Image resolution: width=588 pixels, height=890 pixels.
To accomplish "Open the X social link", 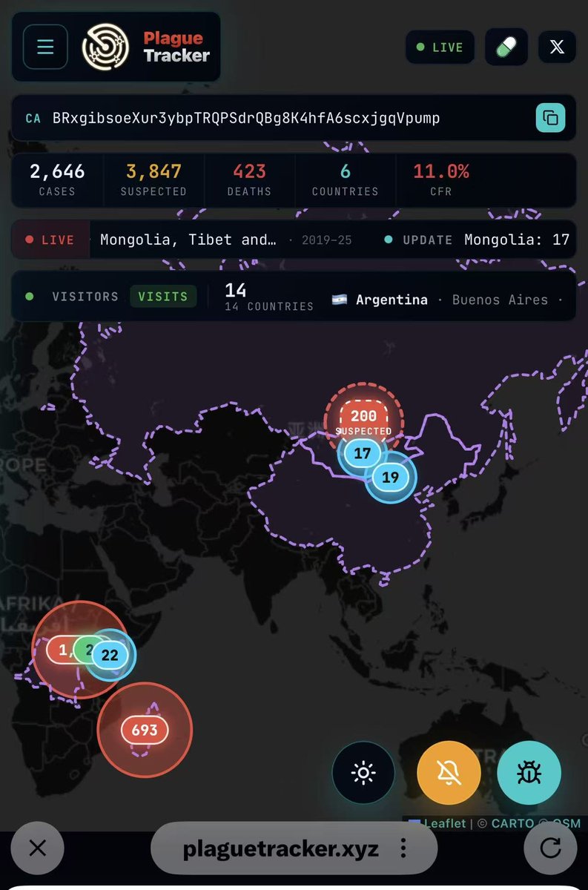I will coord(557,47).
